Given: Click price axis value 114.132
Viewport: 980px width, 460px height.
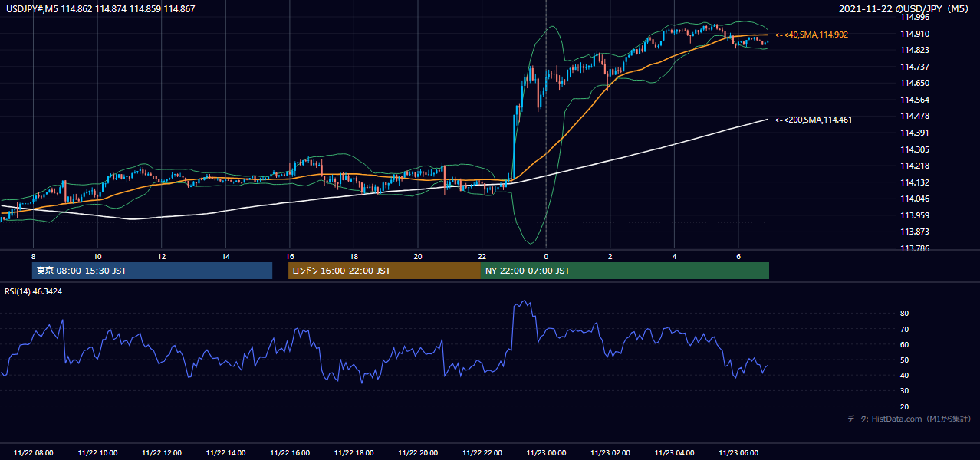Looking at the screenshot, I should coord(915,182).
